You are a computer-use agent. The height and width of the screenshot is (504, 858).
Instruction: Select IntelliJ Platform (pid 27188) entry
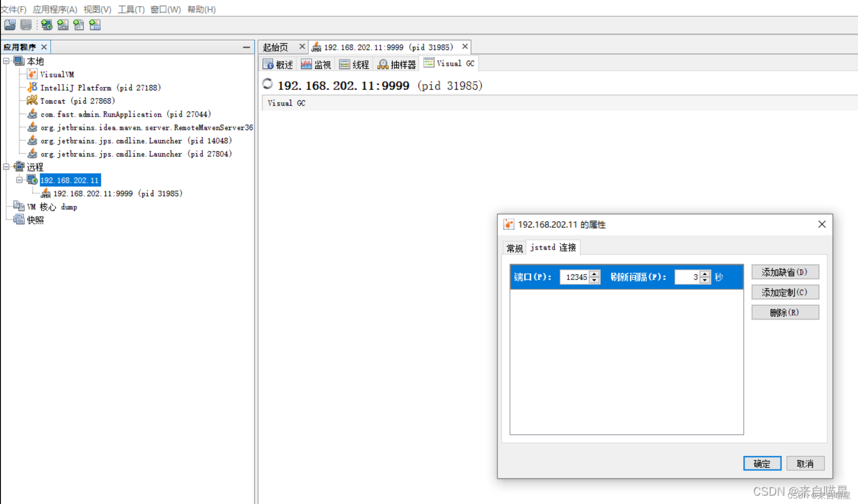click(100, 87)
